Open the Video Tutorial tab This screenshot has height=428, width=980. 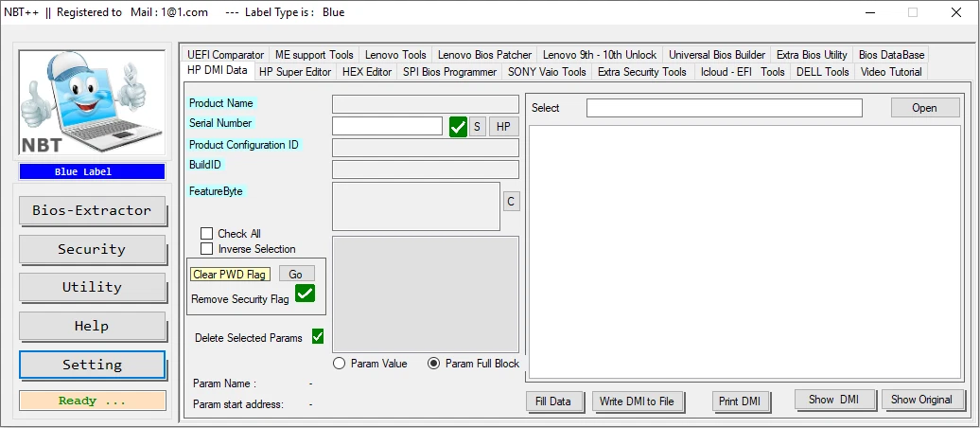tap(891, 72)
